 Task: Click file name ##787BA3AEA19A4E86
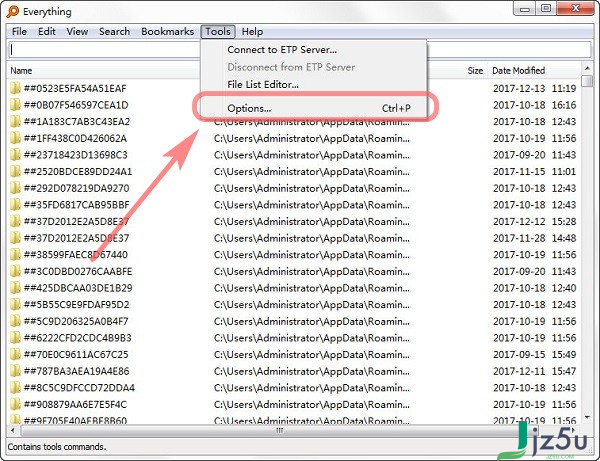[x=76, y=371]
